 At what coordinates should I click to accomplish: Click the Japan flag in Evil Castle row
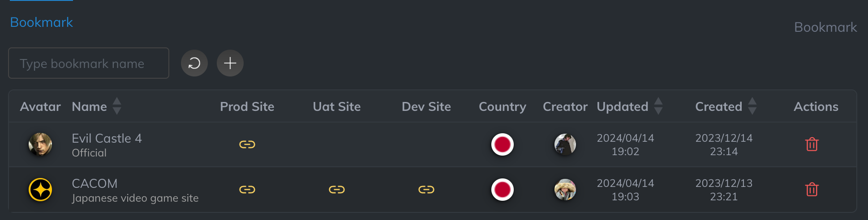click(x=502, y=144)
